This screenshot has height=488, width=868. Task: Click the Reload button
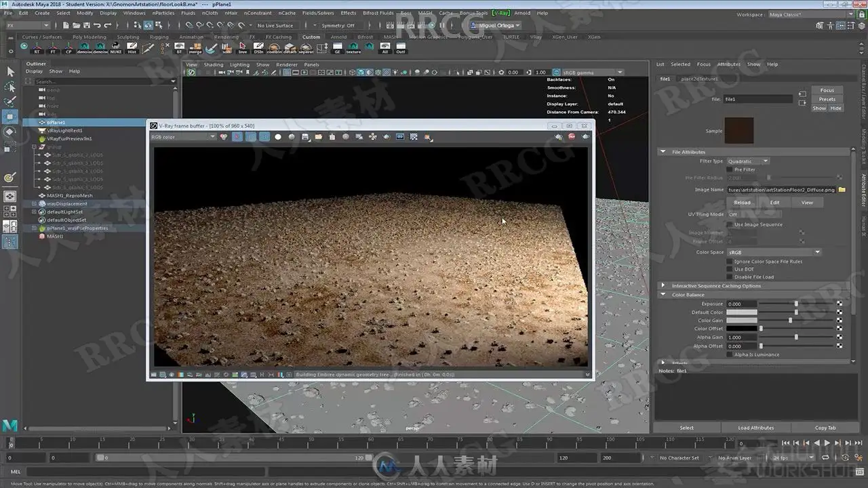(x=742, y=202)
